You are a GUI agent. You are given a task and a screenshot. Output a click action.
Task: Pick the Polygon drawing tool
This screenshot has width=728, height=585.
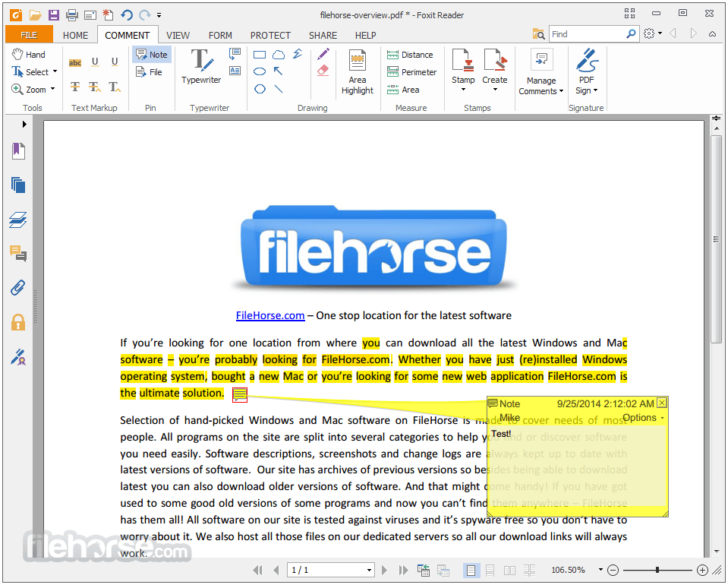(260, 89)
